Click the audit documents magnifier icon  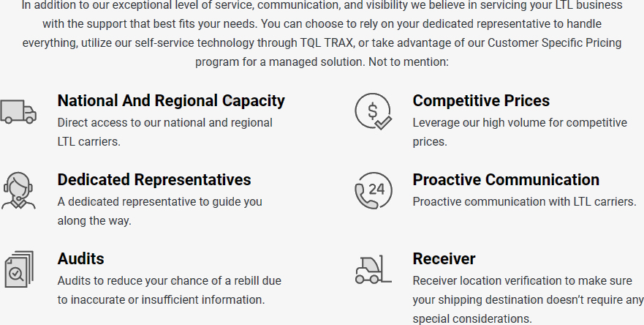[18, 269]
